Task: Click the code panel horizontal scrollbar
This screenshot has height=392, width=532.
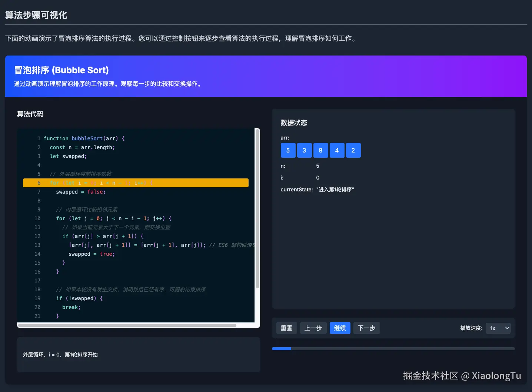Action: (x=127, y=325)
